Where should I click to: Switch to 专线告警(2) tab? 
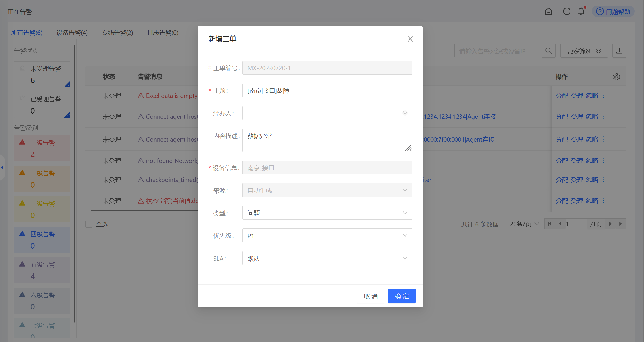pyautogui.click(x=117, y=33)
